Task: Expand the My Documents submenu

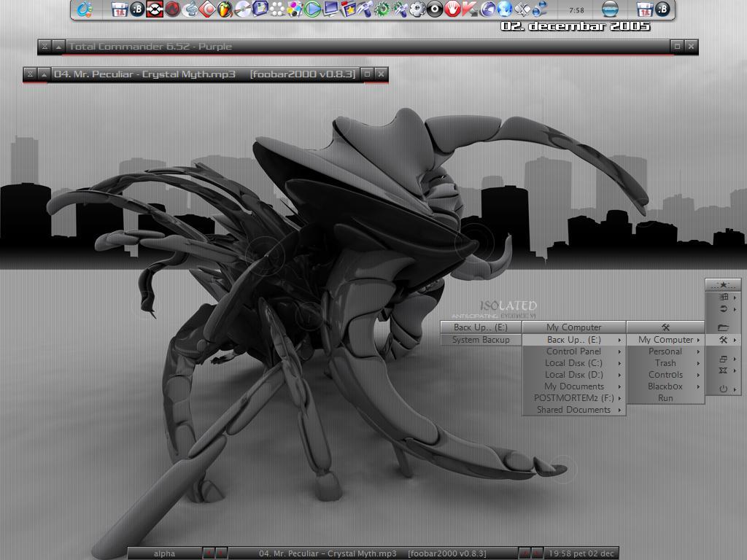Action: pyautogui.click(x=574, y=386)
